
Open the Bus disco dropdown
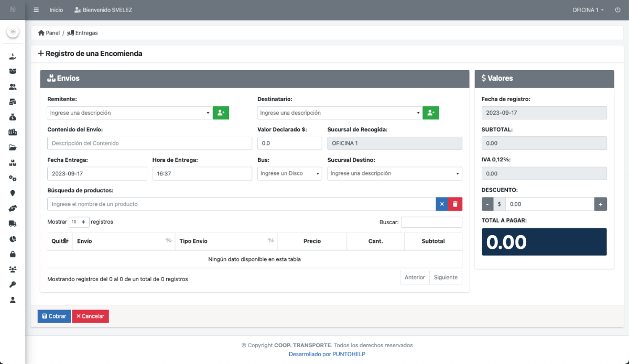[x=289, y=173]
